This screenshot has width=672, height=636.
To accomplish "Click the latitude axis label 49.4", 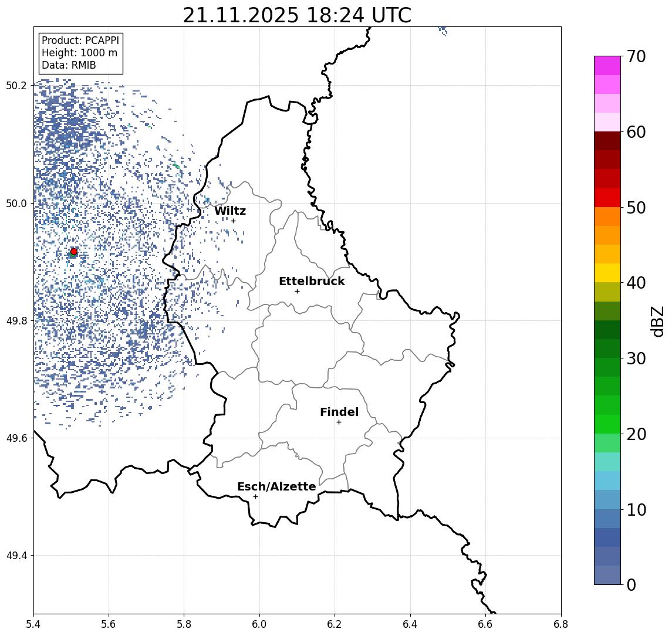I will click(16, 556).
